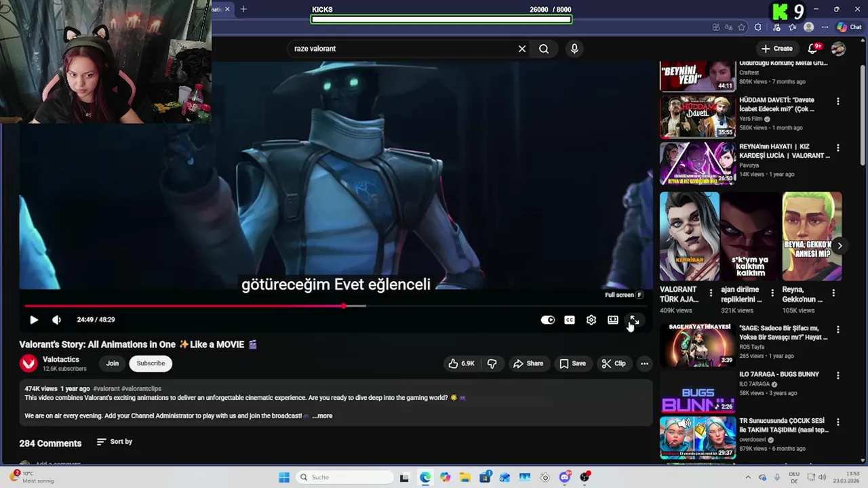Image resolution: width=868 pixels, height=488 pixels.
Task: Play the paused YouTube video
Action: coord(34,320)
